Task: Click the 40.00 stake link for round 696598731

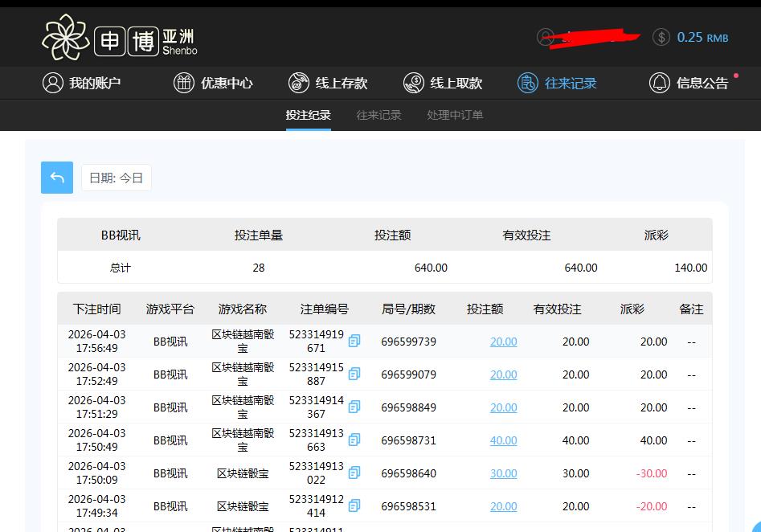Action: pos(503,440)
